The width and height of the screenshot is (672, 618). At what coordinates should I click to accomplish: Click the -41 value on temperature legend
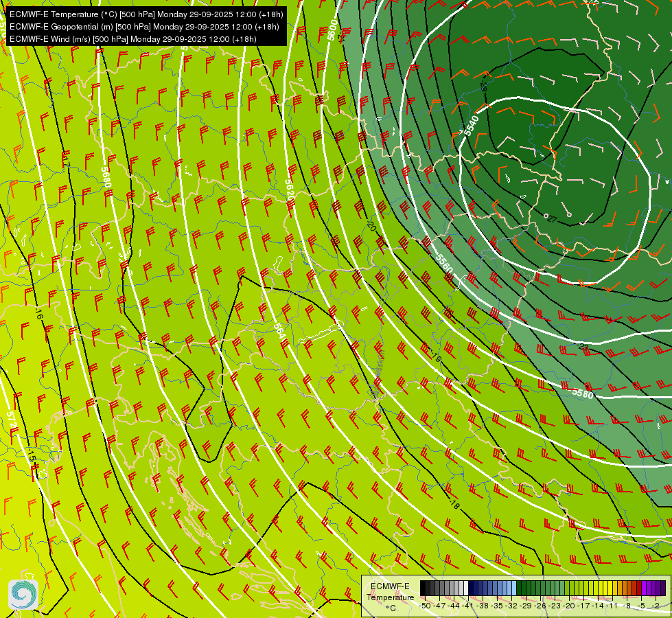(x=468, y=605)
